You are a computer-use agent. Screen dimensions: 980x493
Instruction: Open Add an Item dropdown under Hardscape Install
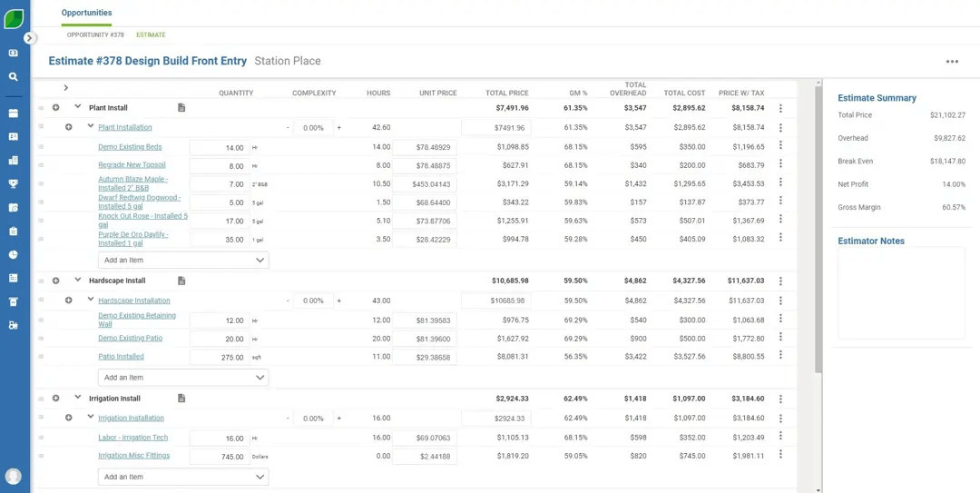(183, 378)
